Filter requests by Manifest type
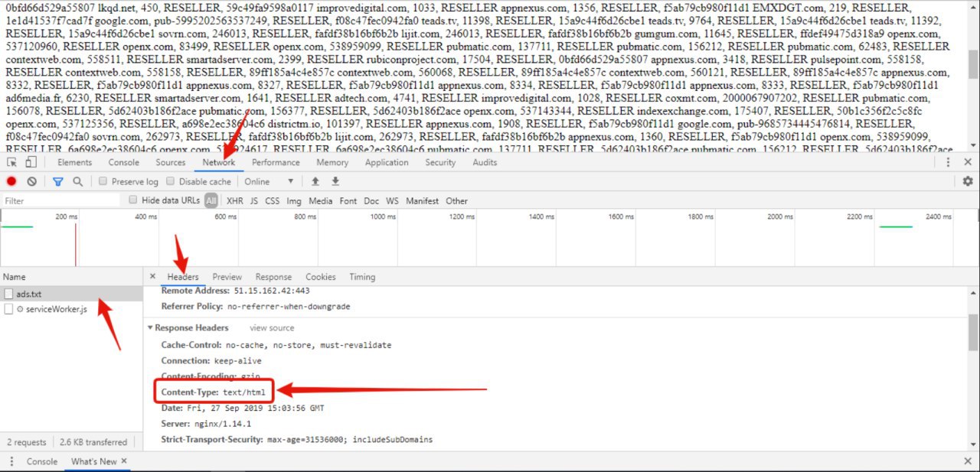The width and height of the screenshot is (980, 472). pyautogui.click(x=423, y=201)
